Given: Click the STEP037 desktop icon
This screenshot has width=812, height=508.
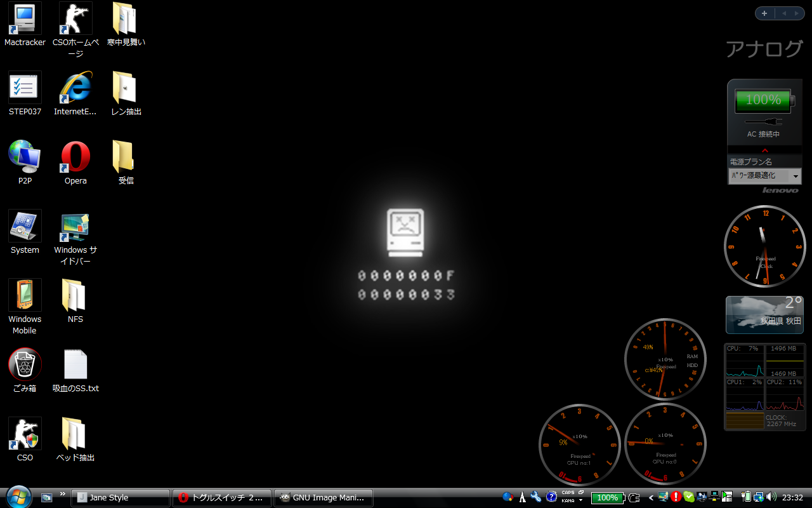Looking at the screenshot, I should 25,94.
